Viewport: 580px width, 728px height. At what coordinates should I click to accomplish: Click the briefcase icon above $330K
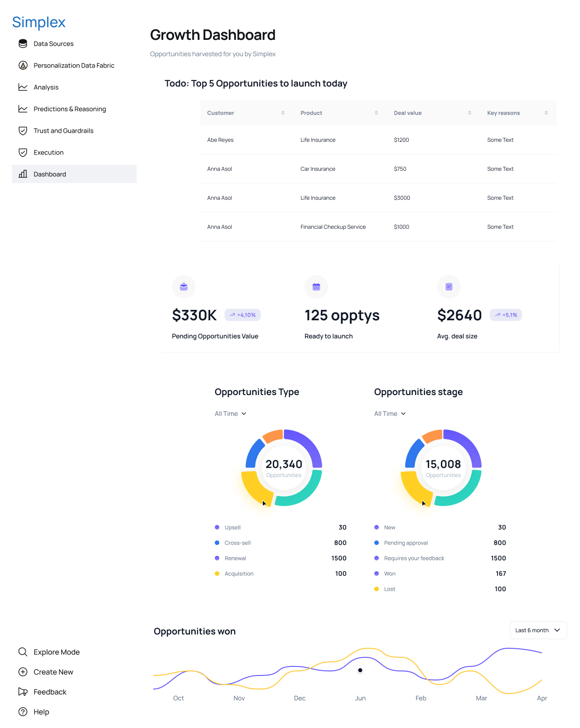pos(184,287)
